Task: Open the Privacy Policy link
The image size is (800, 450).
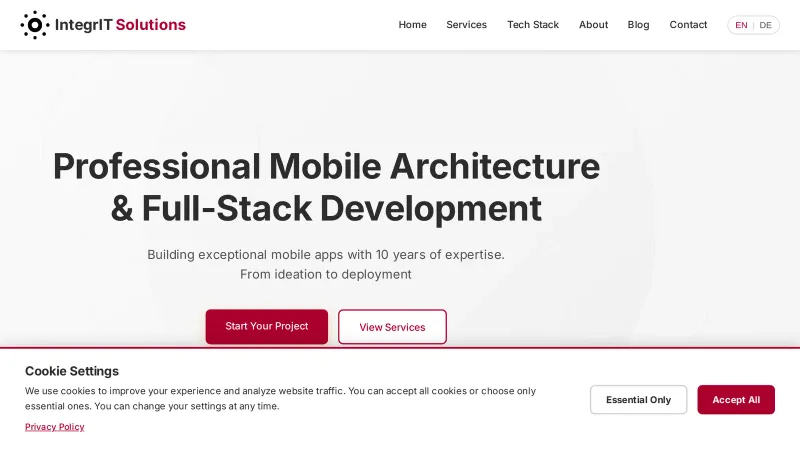Action: [x=54, y=427]
